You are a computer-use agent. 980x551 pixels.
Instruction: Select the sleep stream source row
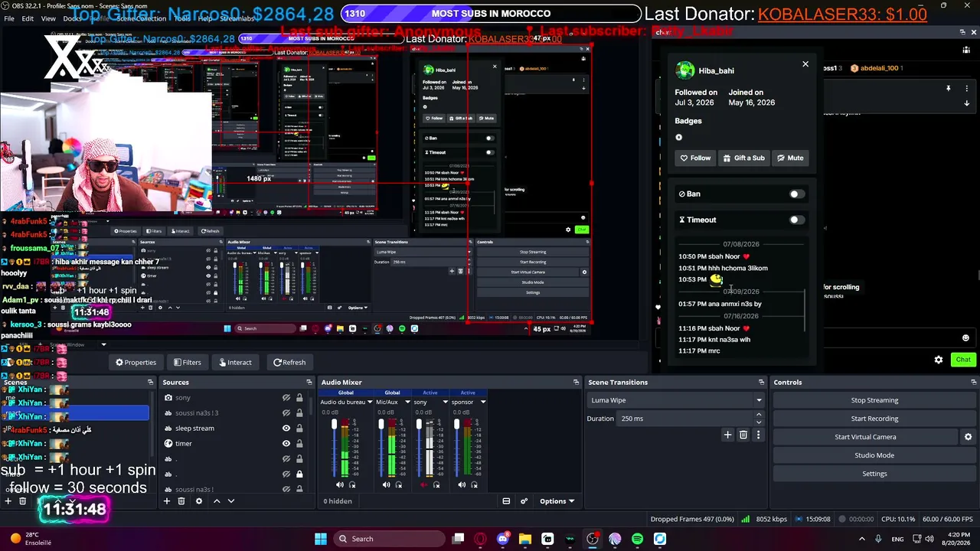pos(236,429)
